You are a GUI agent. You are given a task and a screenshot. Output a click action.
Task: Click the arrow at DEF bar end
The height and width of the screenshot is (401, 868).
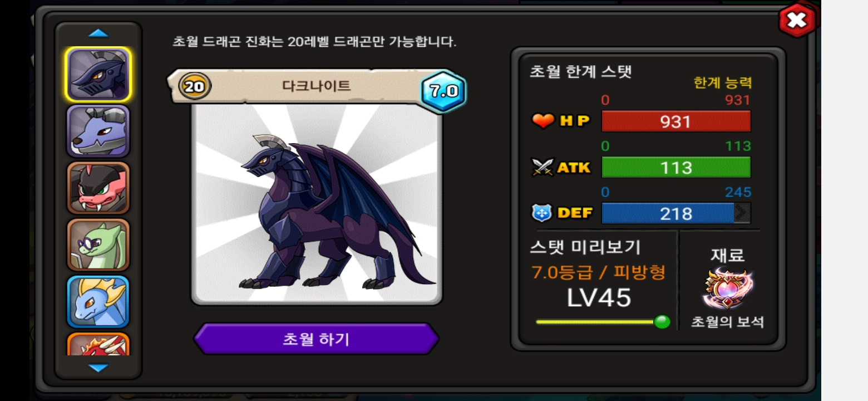(742, 213)
